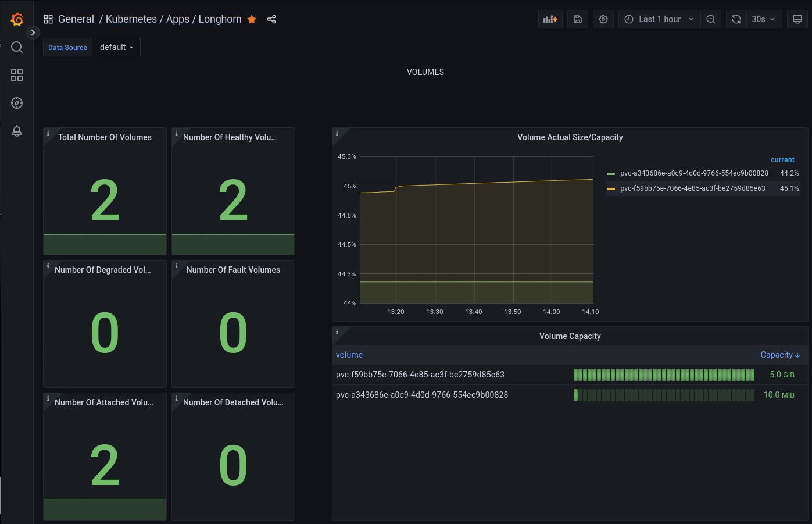812x524 pixels.
Task: Sort table by Capacity column header
Action: pos(780,355)
